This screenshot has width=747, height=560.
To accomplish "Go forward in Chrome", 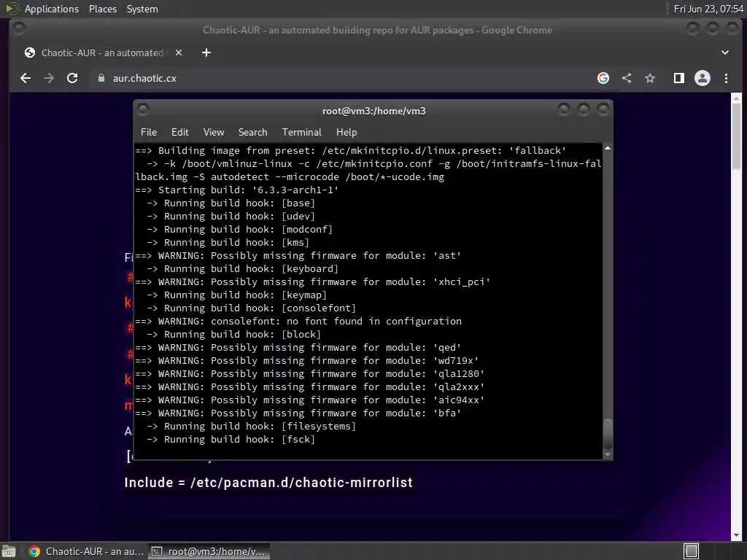I will click(49, 78).
